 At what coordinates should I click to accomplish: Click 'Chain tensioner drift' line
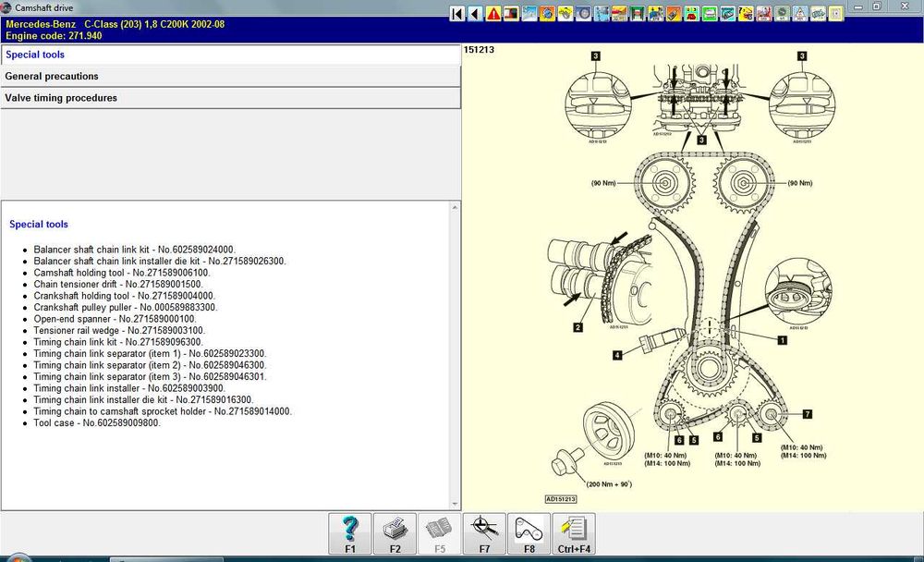(118, 285)
